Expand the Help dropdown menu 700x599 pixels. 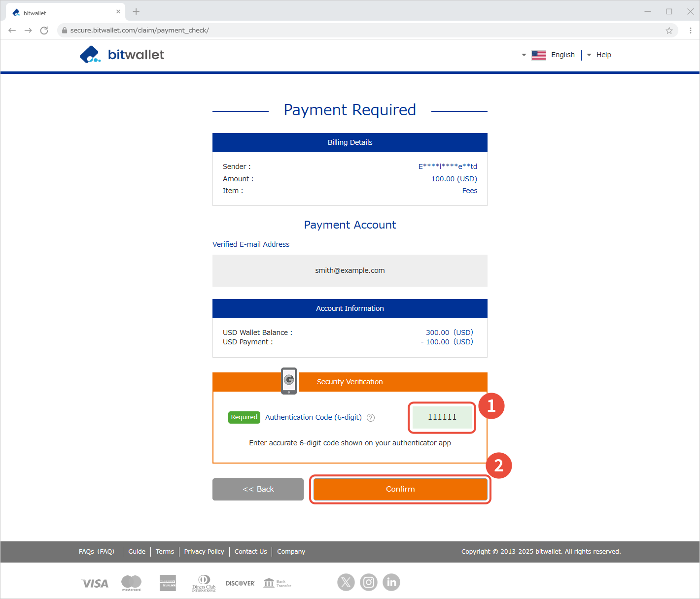(599, 55)
